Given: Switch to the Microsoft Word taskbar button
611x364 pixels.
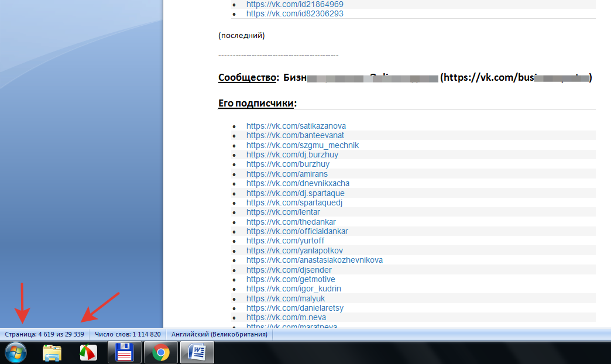Looking at the screenshot, I should (x=197, y=352).
